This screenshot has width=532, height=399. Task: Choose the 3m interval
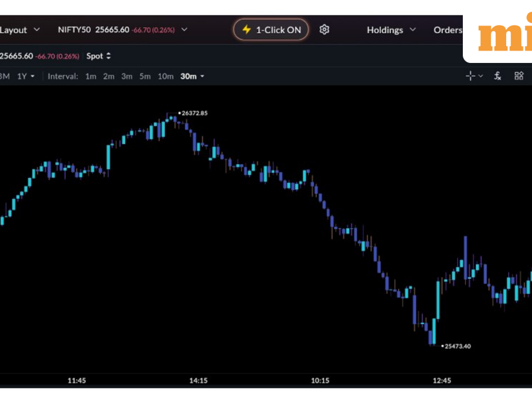(x=127, y=76)
